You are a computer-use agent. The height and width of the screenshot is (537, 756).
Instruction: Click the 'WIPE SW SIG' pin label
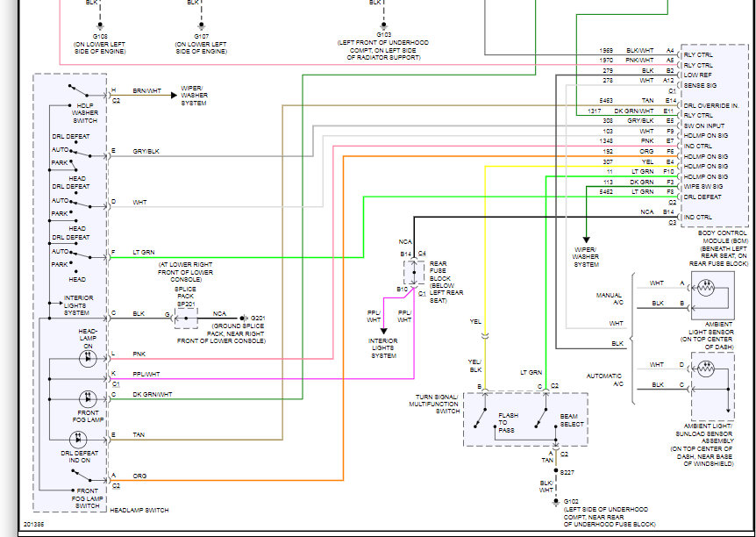(x=703, y=187)
